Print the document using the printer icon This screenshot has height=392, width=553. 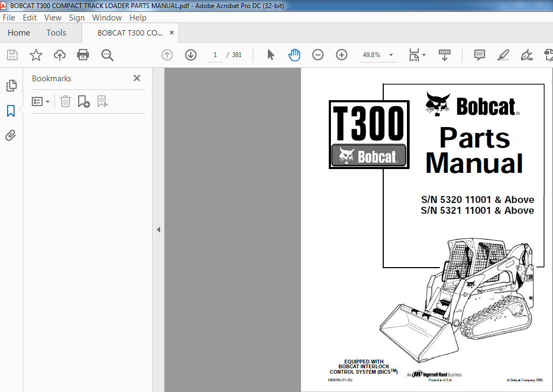tap(83, 55)
